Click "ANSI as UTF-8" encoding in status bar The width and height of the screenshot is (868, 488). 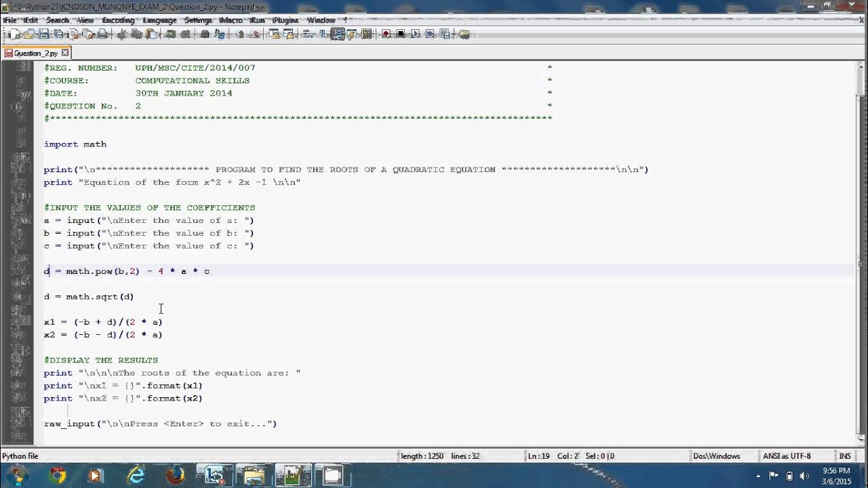787,456
